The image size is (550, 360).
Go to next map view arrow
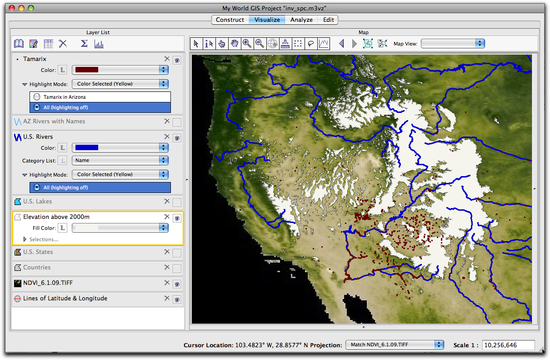[354, 44]
